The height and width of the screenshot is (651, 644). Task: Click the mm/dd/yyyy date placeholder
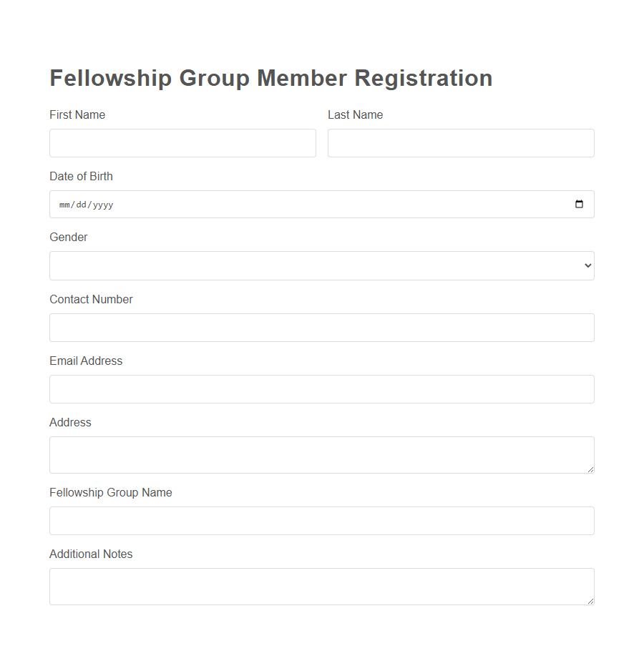click(84, 204)
